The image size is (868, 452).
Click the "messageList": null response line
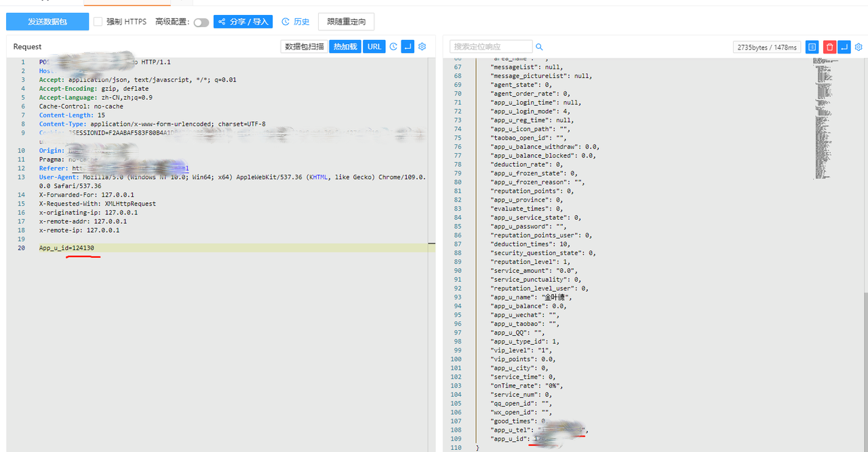(526, 67)
